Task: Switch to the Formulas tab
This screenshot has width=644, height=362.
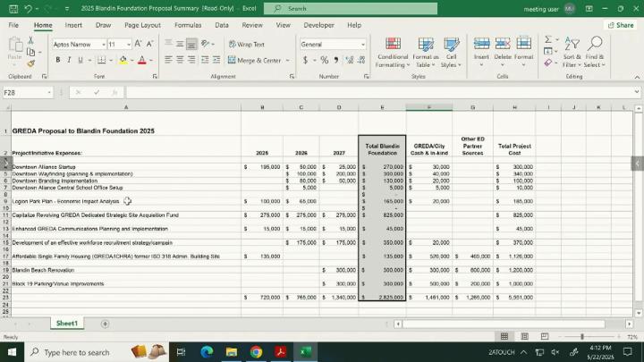Action: click(x=188, y=25)
